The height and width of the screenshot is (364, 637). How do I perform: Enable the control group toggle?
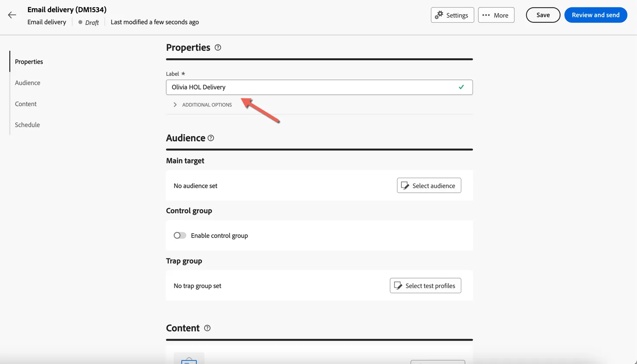[180, 235]
